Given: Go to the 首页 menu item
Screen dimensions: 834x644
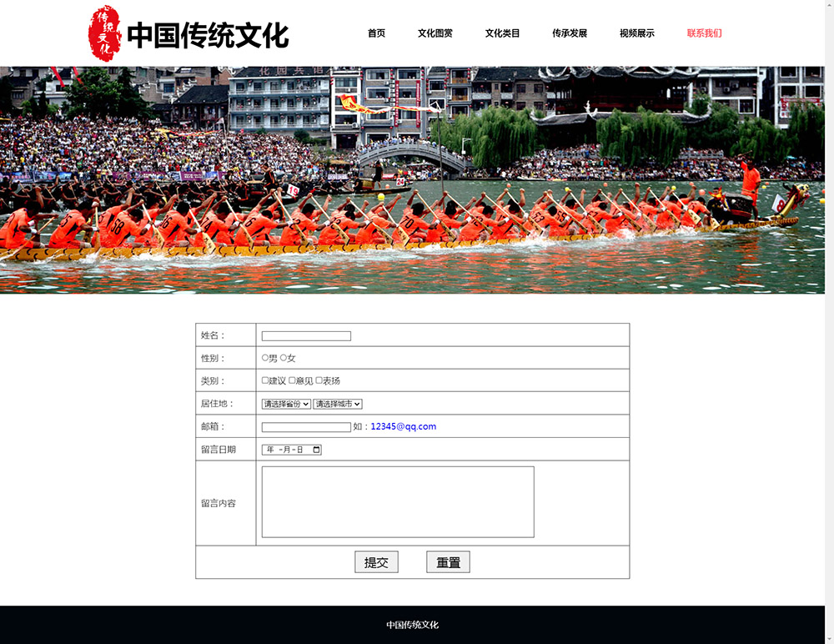Looking at the screenshot, I should point(376,33).
